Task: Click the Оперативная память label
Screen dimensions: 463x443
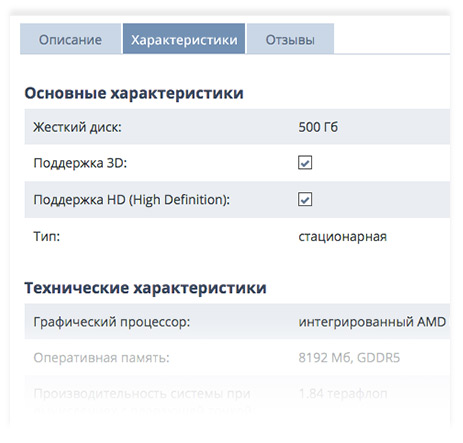Action: [102, 358]
